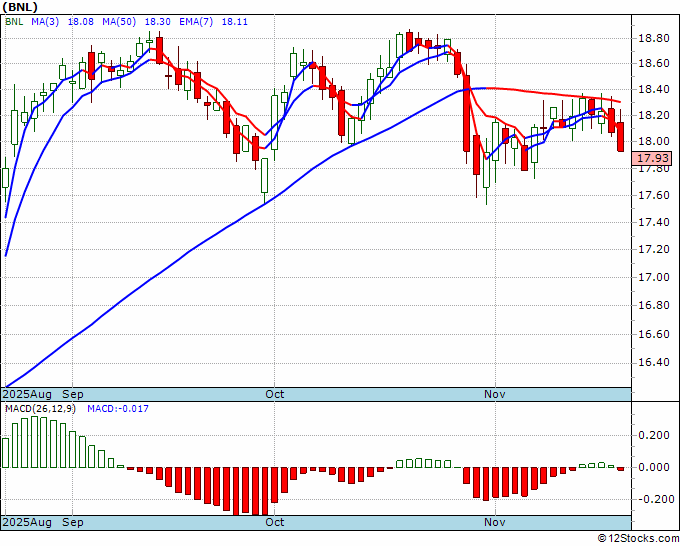The width and height of the screenshot is (680, 546).
Task: Click the 17.00 price axis label
Action: [654, 277]
